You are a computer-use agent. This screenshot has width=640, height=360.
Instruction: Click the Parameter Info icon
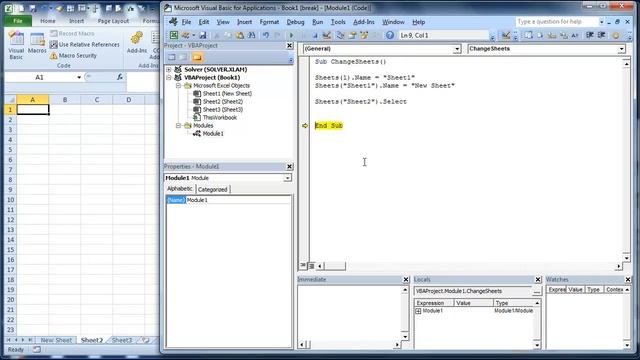point(564,36)
